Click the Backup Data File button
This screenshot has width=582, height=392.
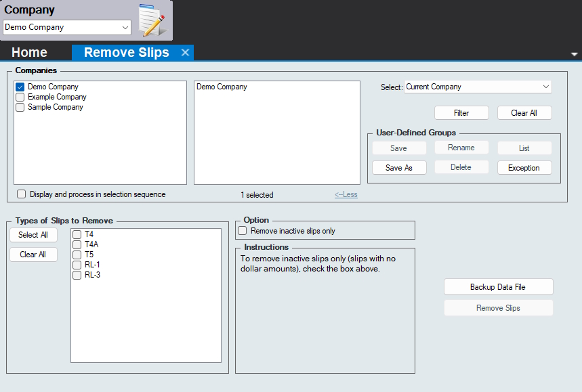[498, 287]
